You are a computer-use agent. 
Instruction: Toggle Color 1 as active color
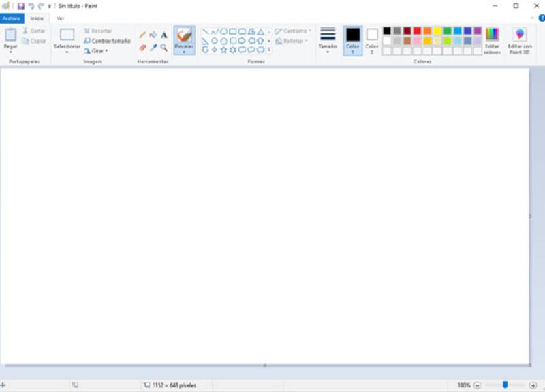pos(353,40)
